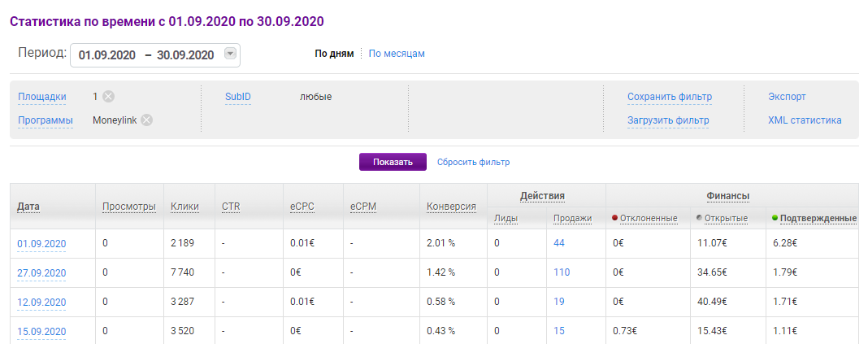This screenshot has width=868, height=344.
Task: Open the Площадки filter selector
Action: point(42,97)
